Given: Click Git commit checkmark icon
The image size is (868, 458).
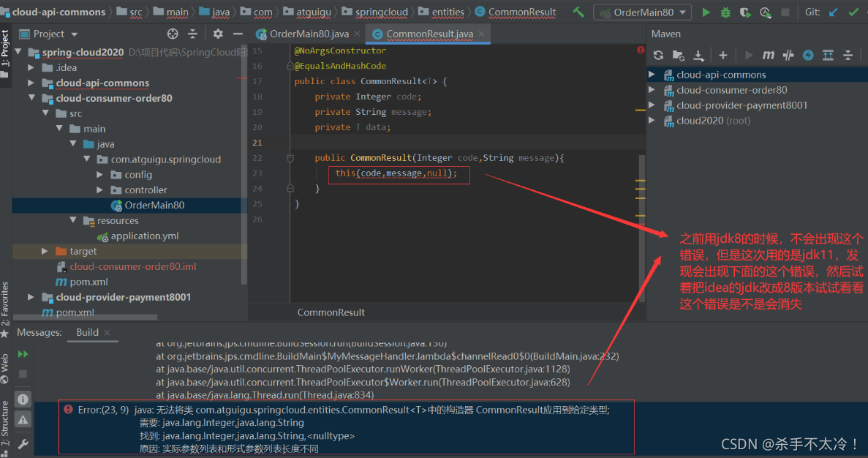Looking at the screenshot, I should 853,12.
